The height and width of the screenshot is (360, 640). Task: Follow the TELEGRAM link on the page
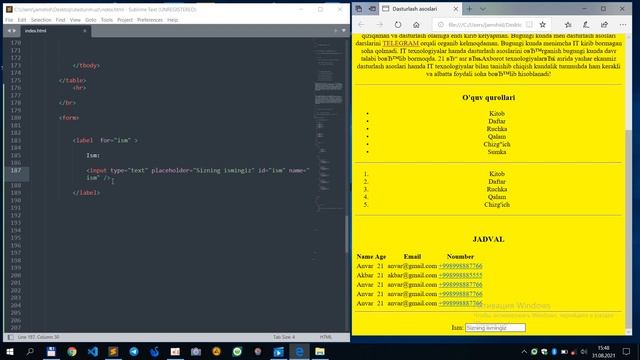pyautogui.click(x=400, y=43)
